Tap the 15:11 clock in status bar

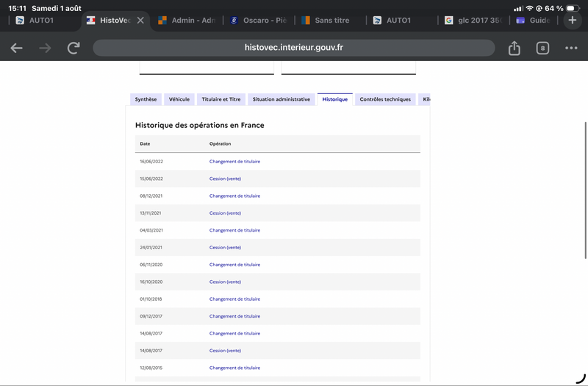tap(17, 8)
